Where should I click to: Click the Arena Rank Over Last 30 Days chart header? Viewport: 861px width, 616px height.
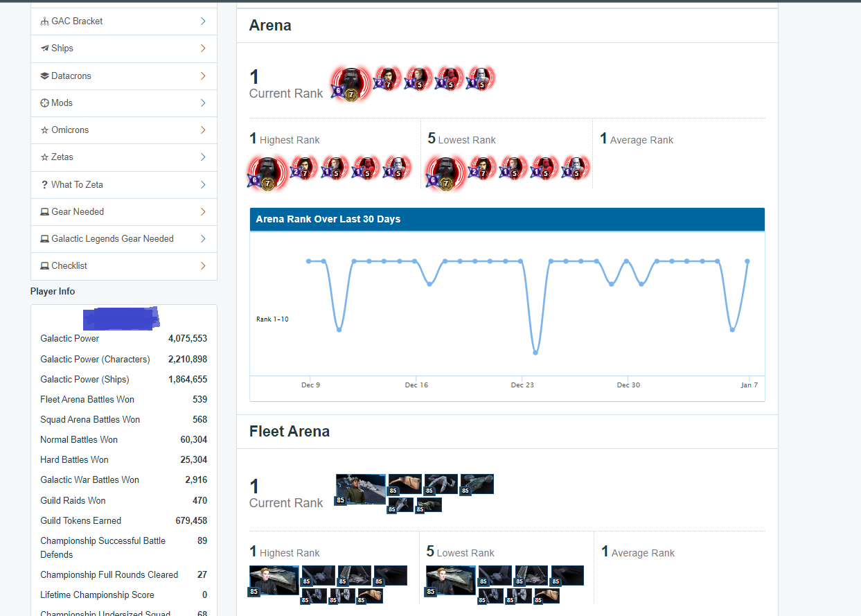(x=507, y=219)
